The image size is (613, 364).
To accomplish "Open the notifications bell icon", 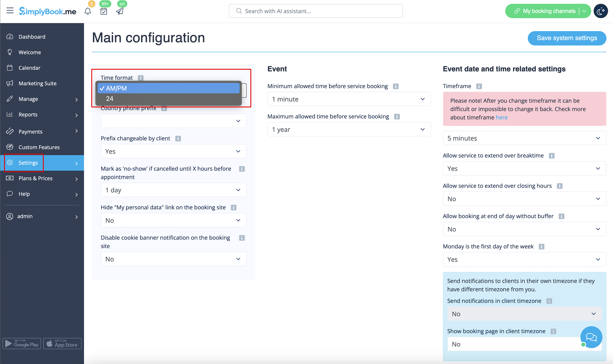I will (x=88, y=11).
